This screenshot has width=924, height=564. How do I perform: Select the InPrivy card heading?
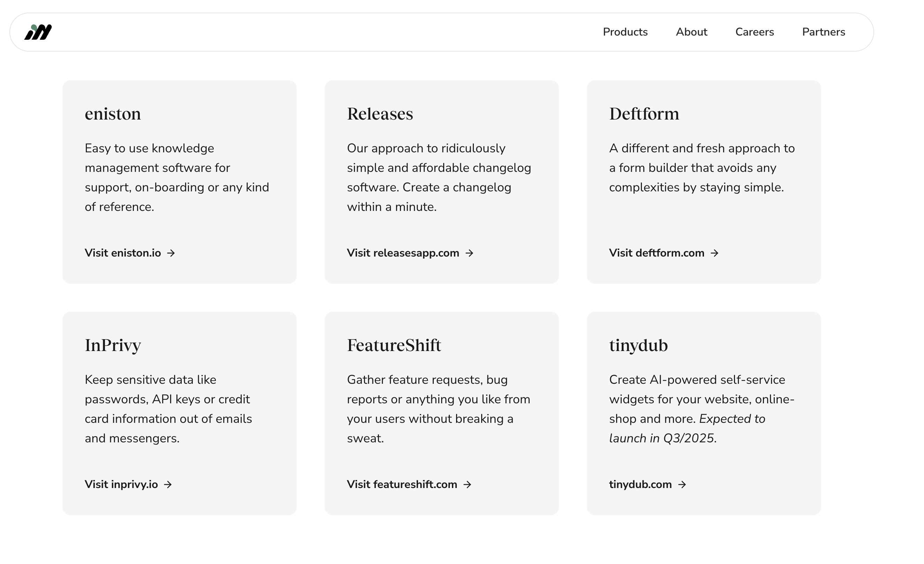[113, 345]
